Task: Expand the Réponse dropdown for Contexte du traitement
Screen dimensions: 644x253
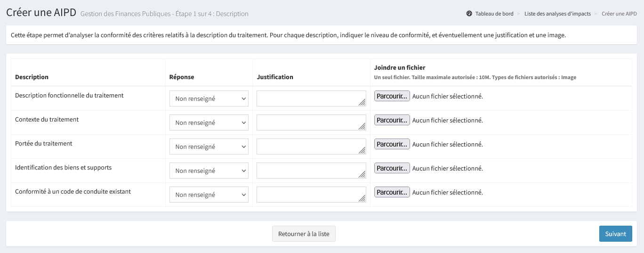Action: tap(209, 122)
